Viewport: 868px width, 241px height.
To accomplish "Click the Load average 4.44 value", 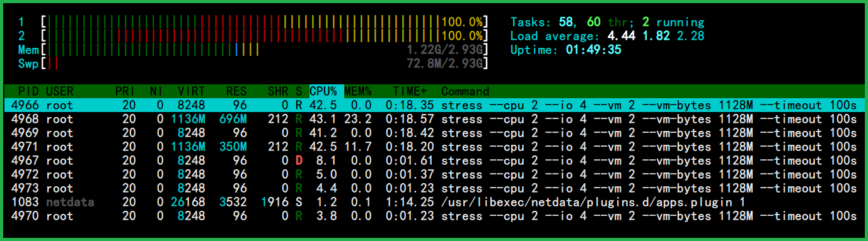I will tap(621, 36).
